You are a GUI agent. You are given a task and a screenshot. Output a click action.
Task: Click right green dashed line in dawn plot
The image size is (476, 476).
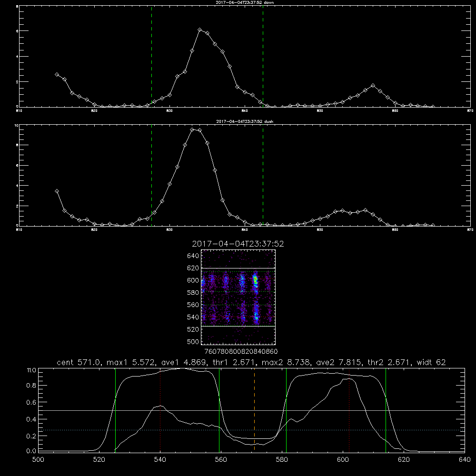pyautogui.click(x=263, y=57)
